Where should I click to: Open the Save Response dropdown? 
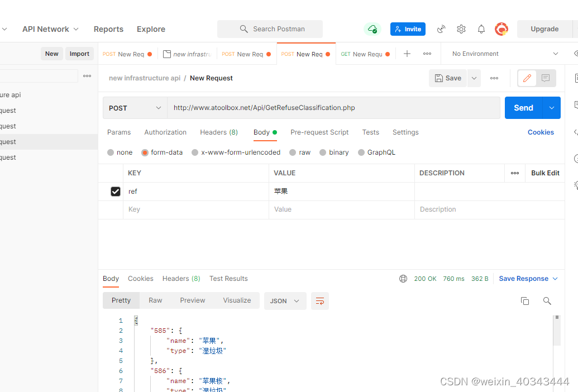point(527,278)
